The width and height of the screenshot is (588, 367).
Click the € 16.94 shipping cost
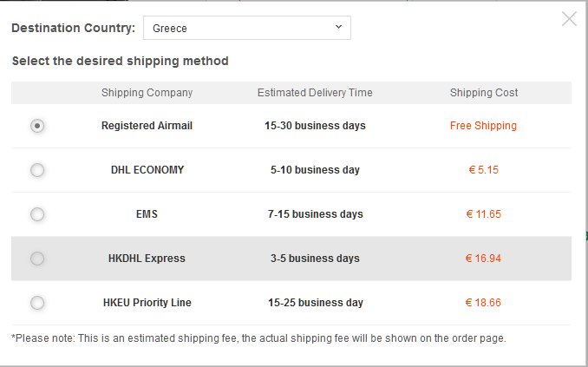coord(483,259)
